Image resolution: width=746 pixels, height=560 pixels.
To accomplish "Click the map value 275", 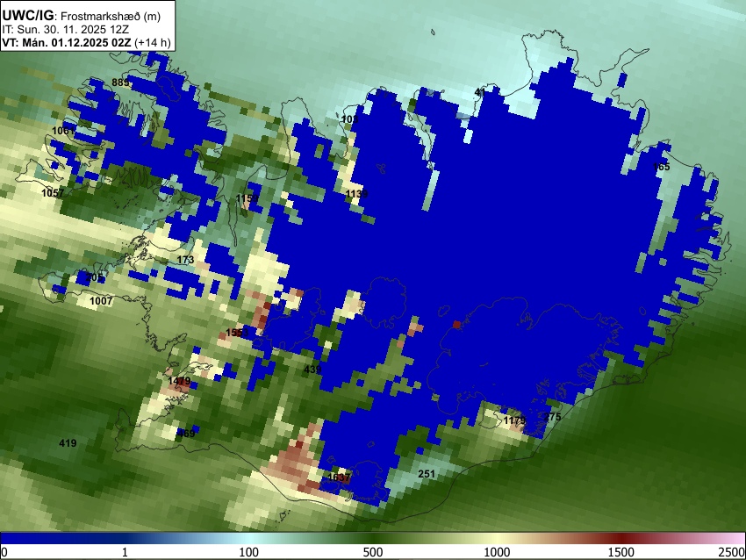I will pyautogui.click(x=552, y=417).
